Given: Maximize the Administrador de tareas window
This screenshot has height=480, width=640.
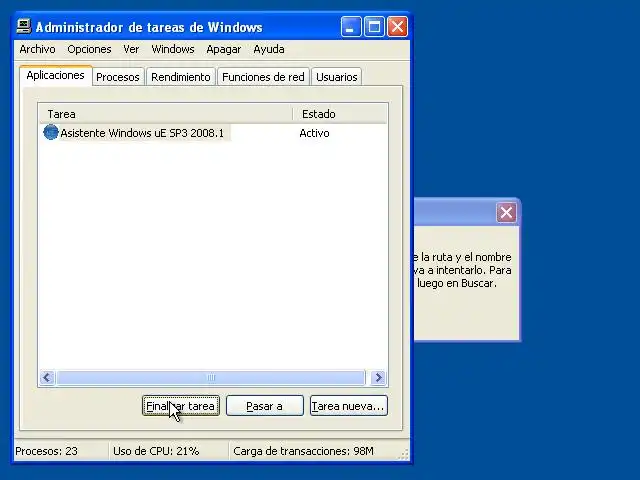Looking at the screenshot, I should (x=374, y=27).
